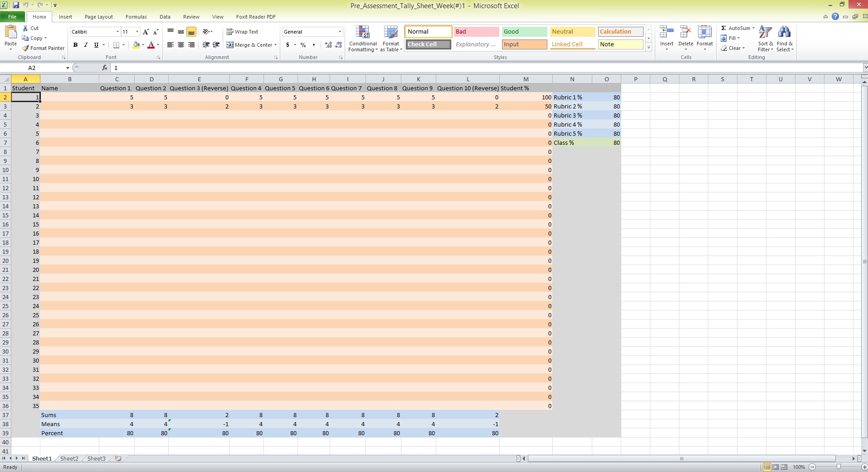The image size is (868, 472).
Task: Apply the Check Cell style
Action: (x=428, y=44)
